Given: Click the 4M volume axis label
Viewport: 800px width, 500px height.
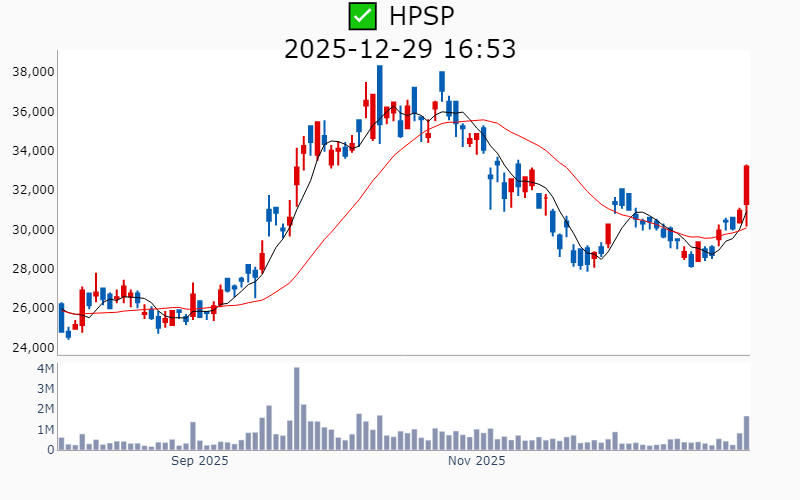Looking at the screenshot, I should pos(45,369).
